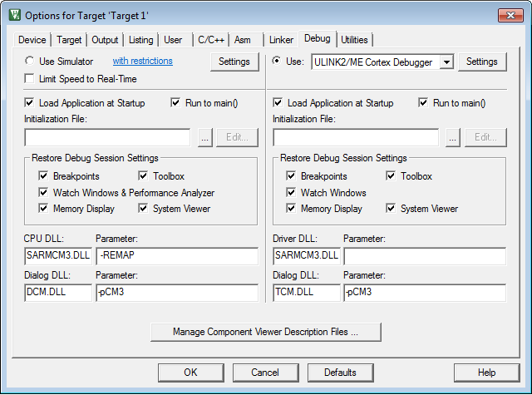The image size is (532, 395).
Task: Open the User tab
Action: click(x=173, y=40)
